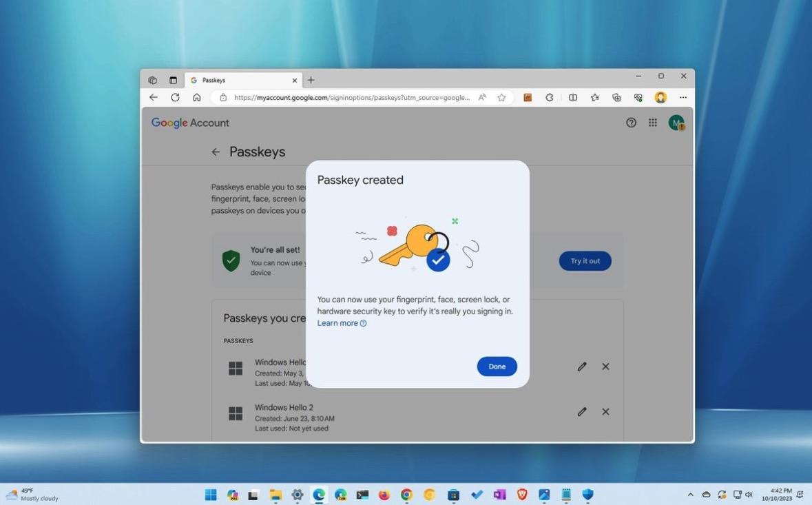
Task: Open Edge Settings and more menu
Action: point(683,97)
